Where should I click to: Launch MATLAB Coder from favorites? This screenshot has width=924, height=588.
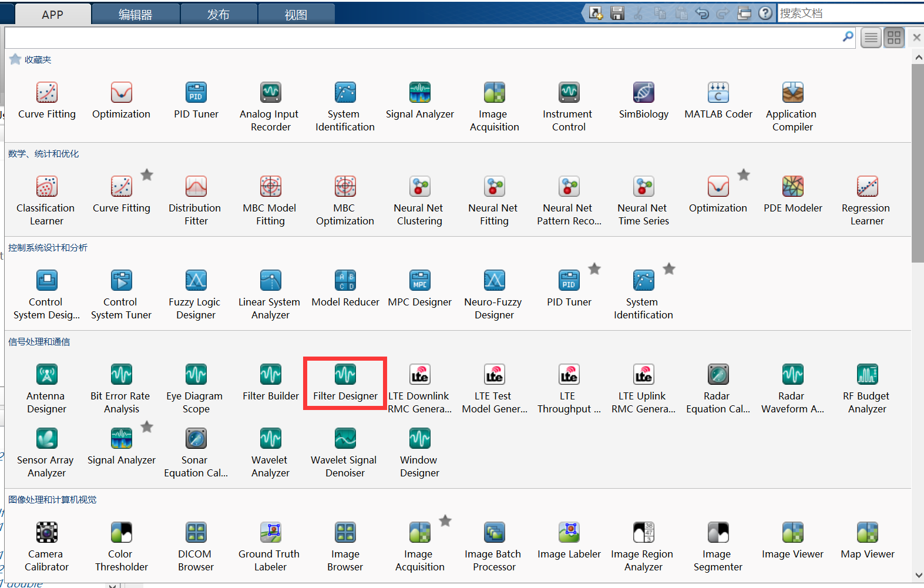click(718, 101)
